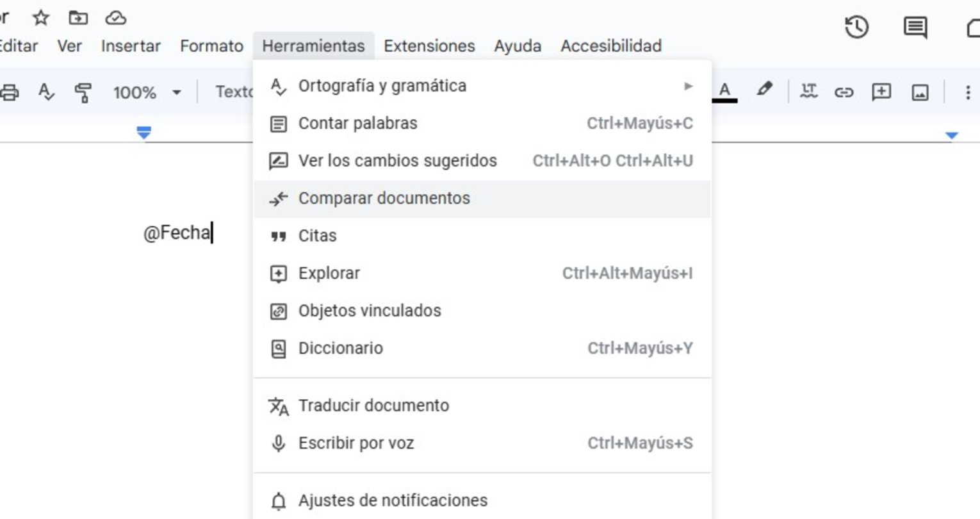The image size is (980, 519).
Task: Click the word count icon beside Contar palabras
Action: 278,124
